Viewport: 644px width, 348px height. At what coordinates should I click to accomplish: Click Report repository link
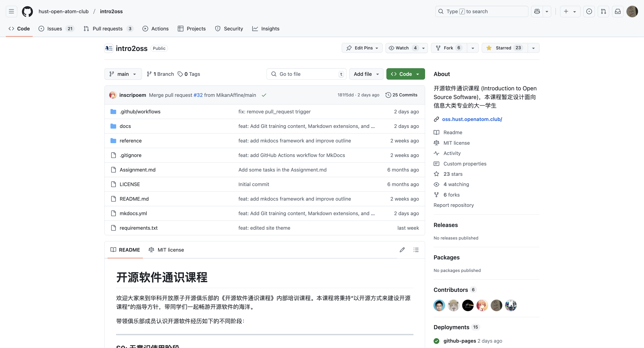point(453,205)
